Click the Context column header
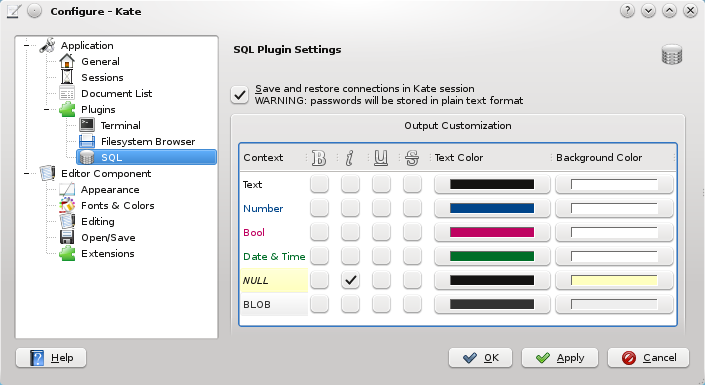 272,158
